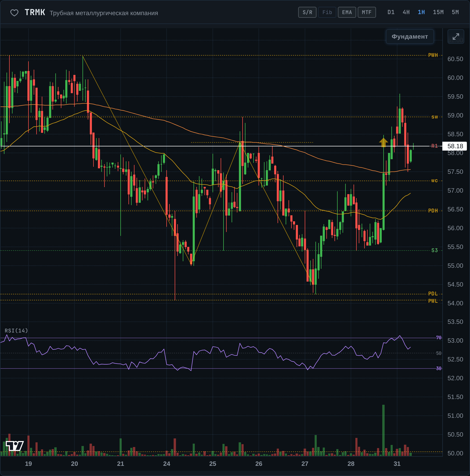The image size is (470, 476).
Task: Click the SW level label
Action: click(x=434, y=117)
